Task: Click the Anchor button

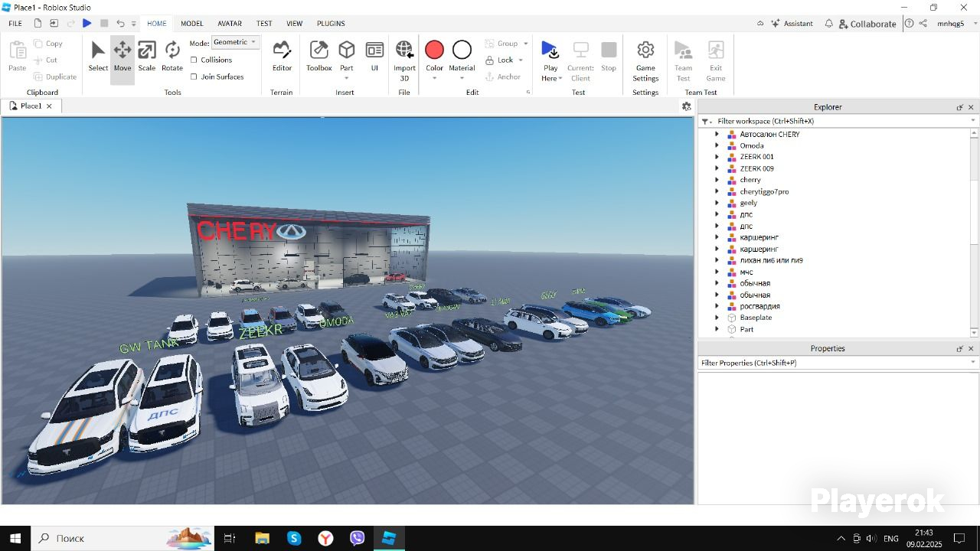Action: pyautogui.click(x=503, y=77)
